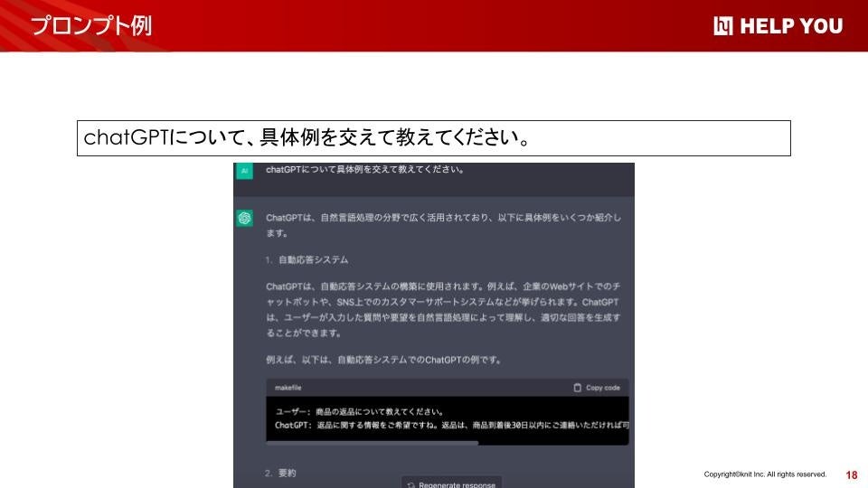The height and width of the screenshot is (488, 868).
Task: Click the code line ユーザー: 商品の返品について
Action: (x=359, y=412)
